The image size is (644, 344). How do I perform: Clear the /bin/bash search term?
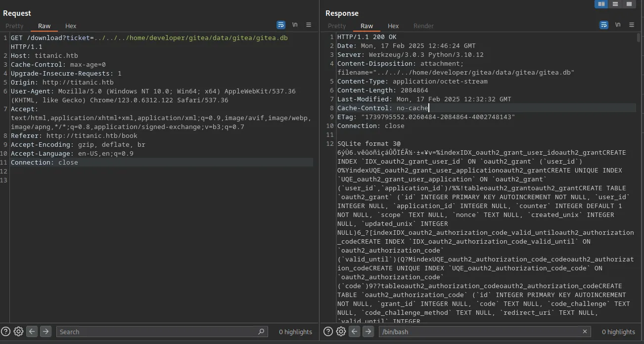[x=585, y=332]
